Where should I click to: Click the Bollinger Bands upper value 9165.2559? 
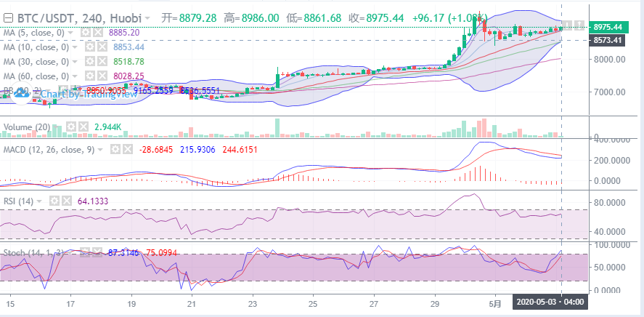pyautogui.click(x=154, y=90)
